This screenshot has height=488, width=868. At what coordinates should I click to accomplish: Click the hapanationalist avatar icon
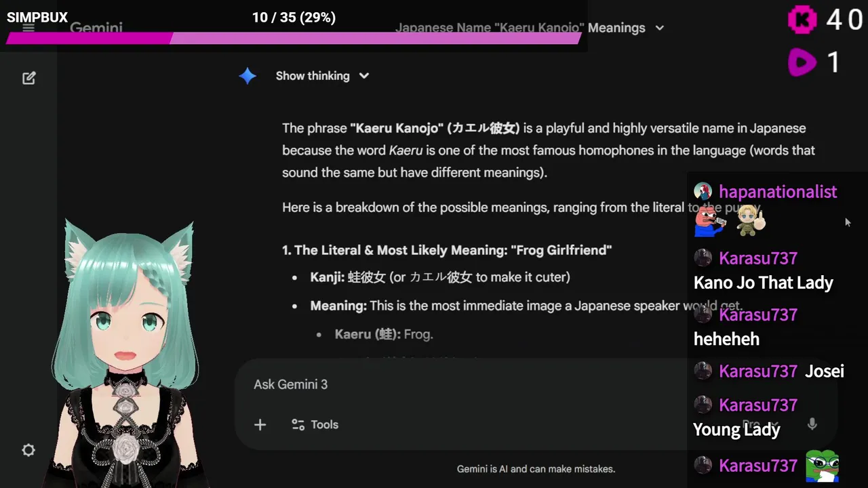703,191
